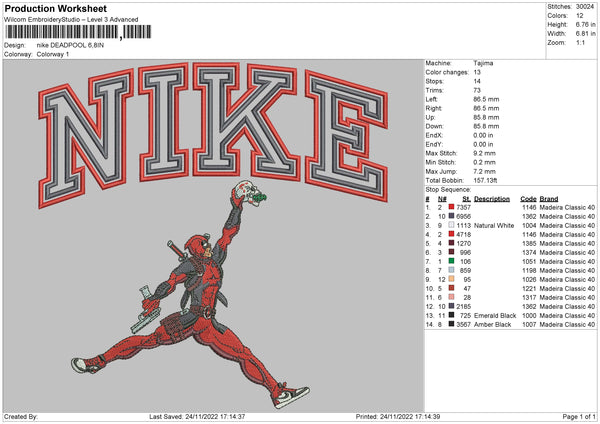Click the 'Colorway 1' value
The height and width of the screenshot is (424, 600).
tap(53, 54)
